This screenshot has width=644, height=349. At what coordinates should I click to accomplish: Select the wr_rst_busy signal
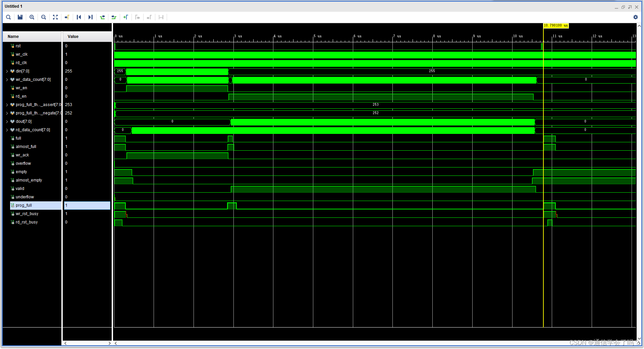coord(27,214)
